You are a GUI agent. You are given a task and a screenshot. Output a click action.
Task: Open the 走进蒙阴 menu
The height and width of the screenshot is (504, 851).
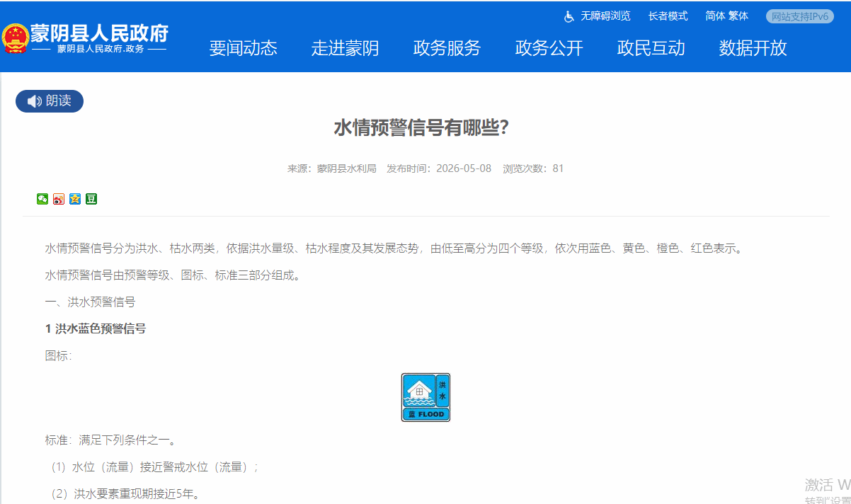point(345,48)
